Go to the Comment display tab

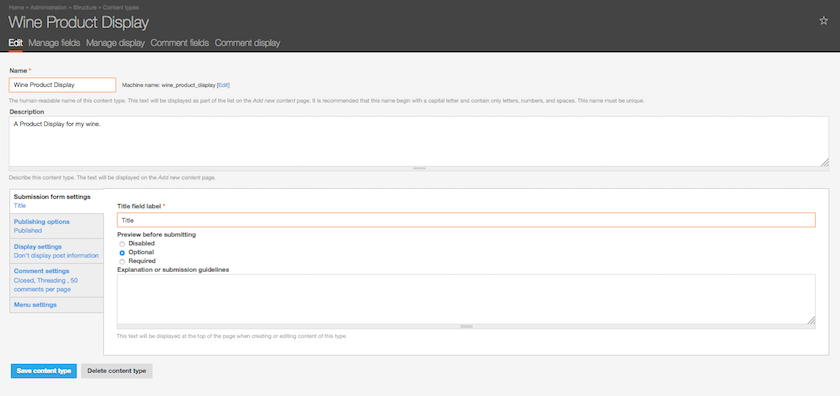click(x=248, y=43)
